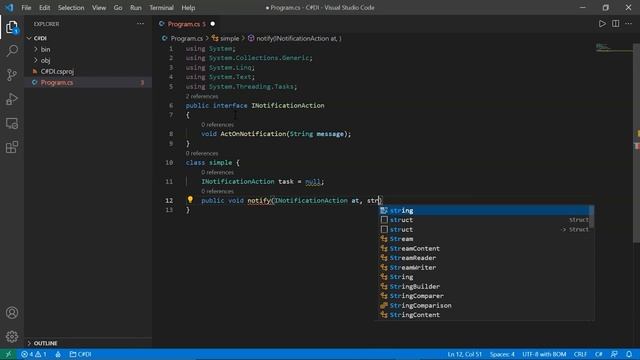Choose the 'StringBuilder' suggestion
This screenshot has height=360, width=640.
click(x=484, y=287)
